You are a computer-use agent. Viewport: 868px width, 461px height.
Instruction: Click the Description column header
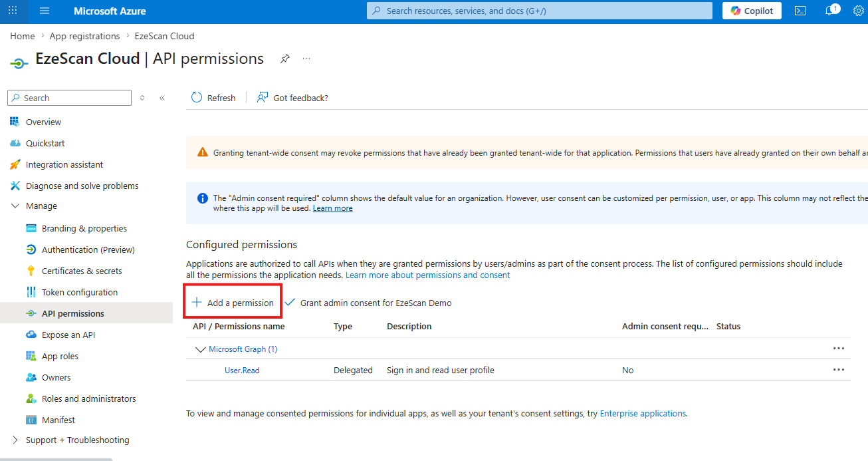(409, 327)
